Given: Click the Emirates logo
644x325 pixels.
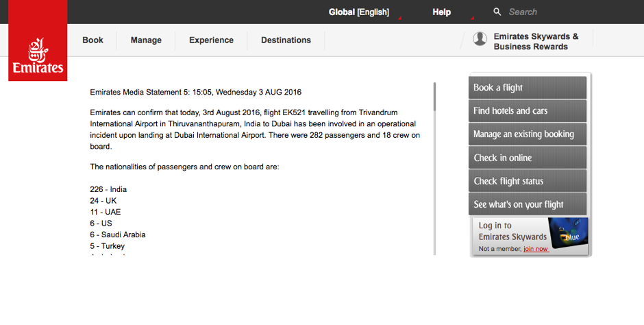Looking at the screenshot, I should tap(38, 40).
